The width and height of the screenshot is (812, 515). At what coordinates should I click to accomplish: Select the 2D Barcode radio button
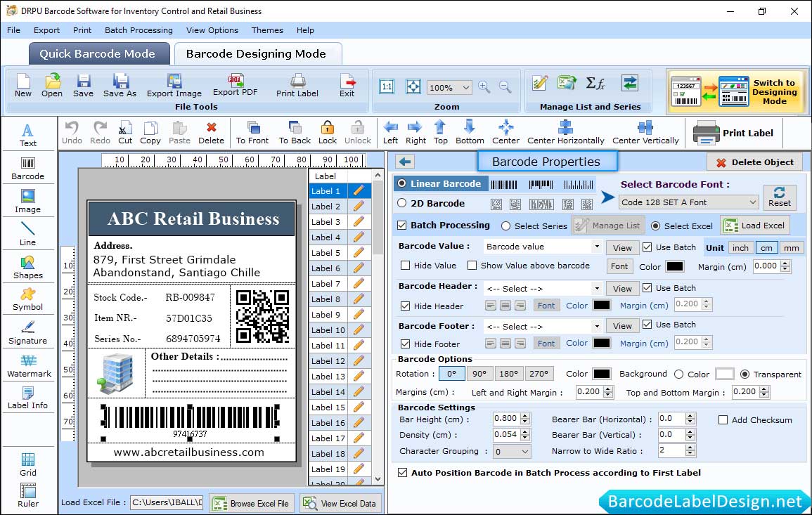click(x=402, y=203)
